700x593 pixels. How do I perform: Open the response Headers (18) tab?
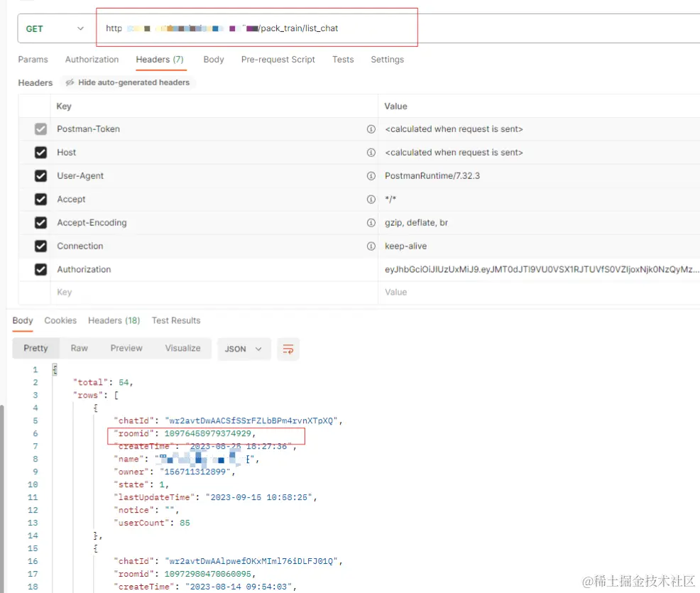click(114, 320)
